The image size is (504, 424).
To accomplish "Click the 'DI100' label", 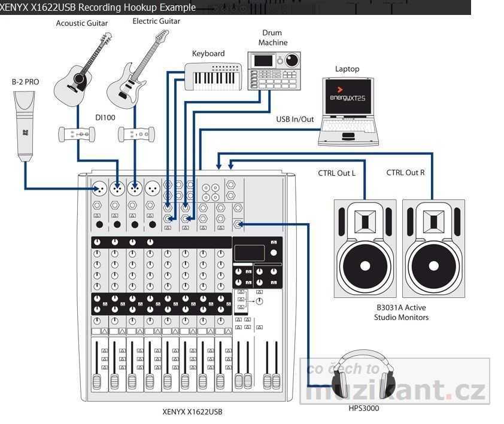I will 105,118.
